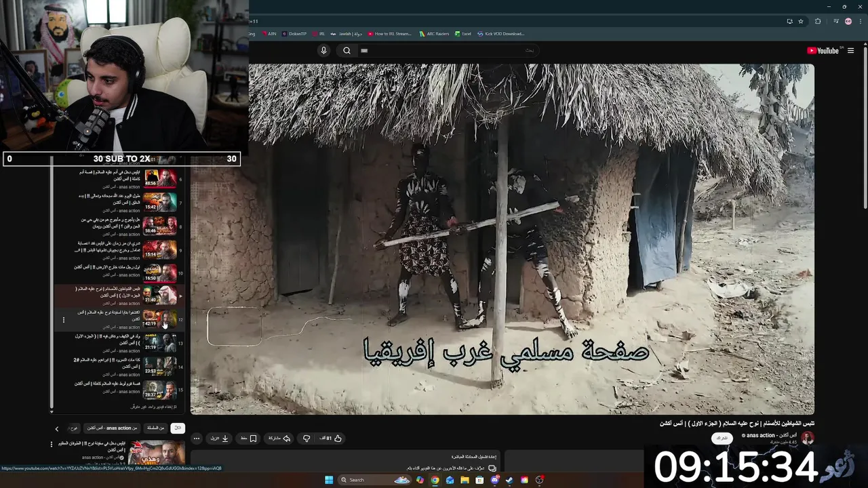Open playlist video 9 thumbnail 15:14
The height and width of the screenshot is (488, 868).
click(161, 250)
